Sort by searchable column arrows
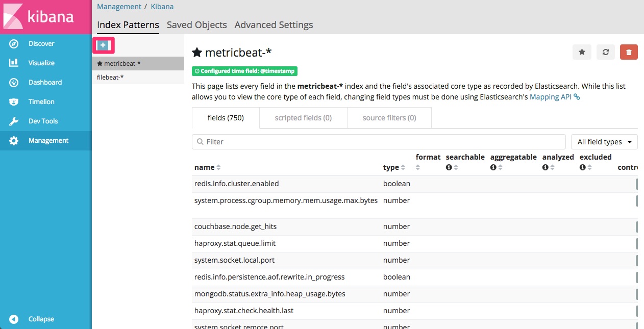This screenshot has width=644, height=329. 456,167
